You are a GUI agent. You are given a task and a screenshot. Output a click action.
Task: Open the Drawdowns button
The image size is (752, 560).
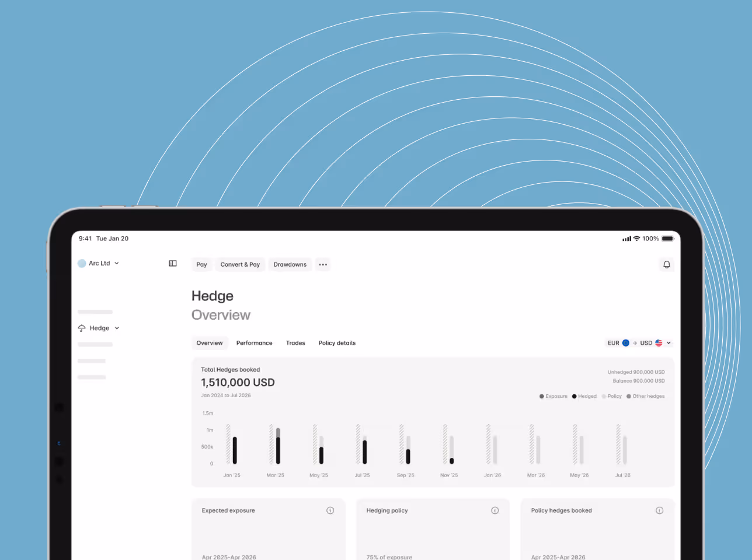click(x=290, y=265)
